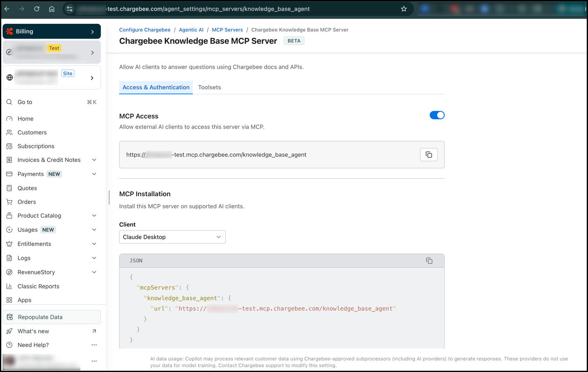Click the Invoices & Credit Notes icon
The width and height of the screenshot is (588, 372).
[9, 160]
